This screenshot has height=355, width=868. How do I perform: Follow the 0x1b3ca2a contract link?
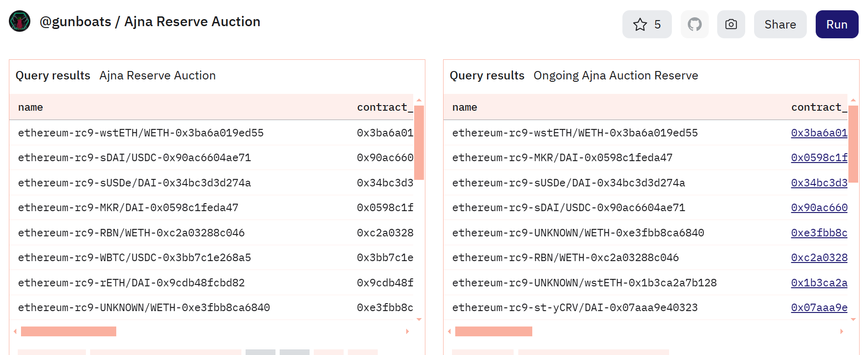[819, 283]
